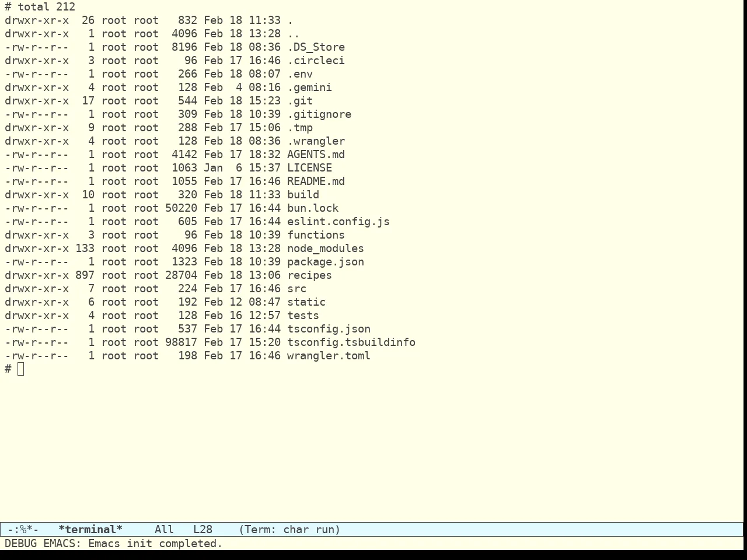Click the permissions string of the .env row
747x560 pixels.
coord(37,74)
